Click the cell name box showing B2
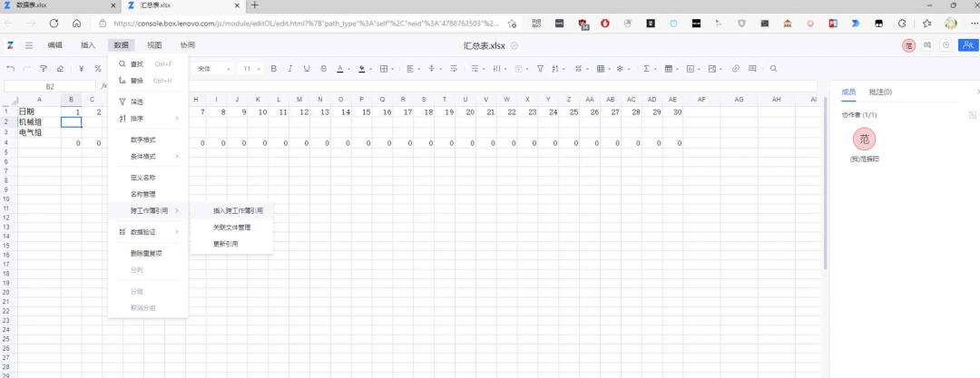Viewport: 980px width, 378px height. pos(50,86)
